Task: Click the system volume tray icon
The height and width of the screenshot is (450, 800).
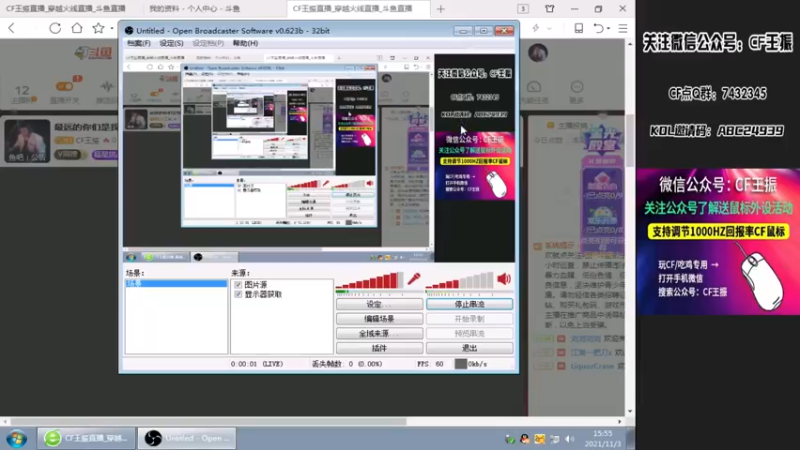Action: pyautogui.click(x=570, y=439)
